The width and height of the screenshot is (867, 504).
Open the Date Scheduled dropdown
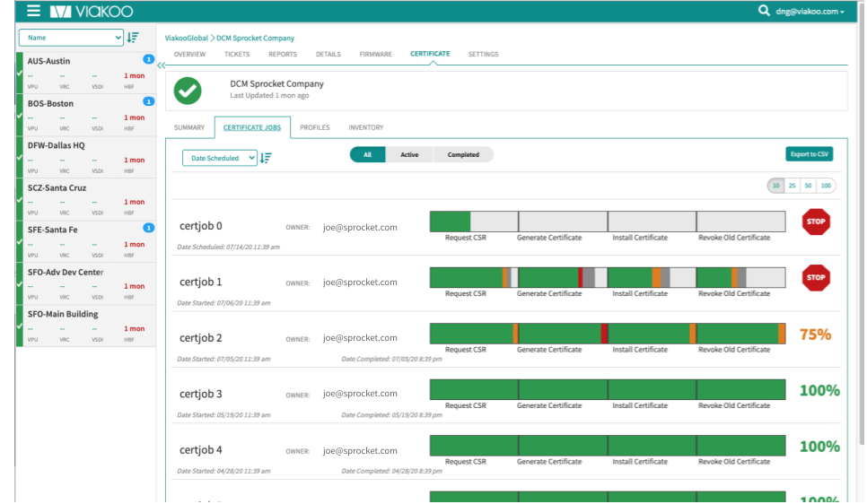coord(219,158)
